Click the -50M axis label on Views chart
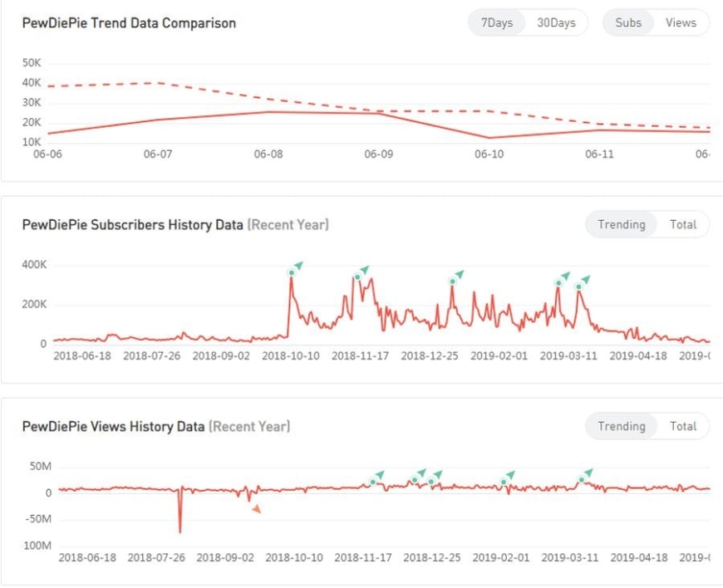Screen dimensions: 723x588 coord(37,519)
